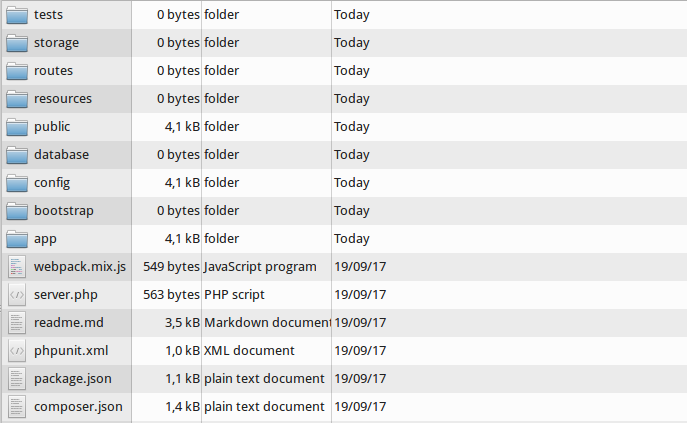This screenshot has height=423, width=687.
Task: Select the server.php script icon
Action: (17, 295)
